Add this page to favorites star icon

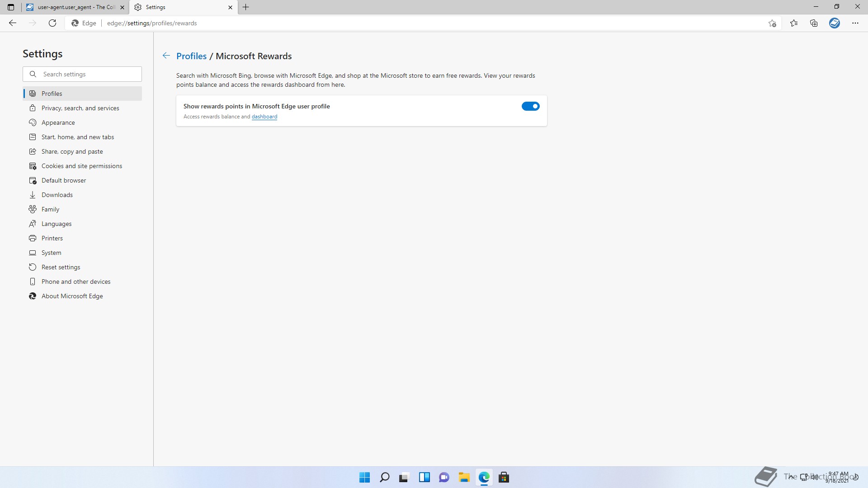pyautogui.click(x=772, y=23)
